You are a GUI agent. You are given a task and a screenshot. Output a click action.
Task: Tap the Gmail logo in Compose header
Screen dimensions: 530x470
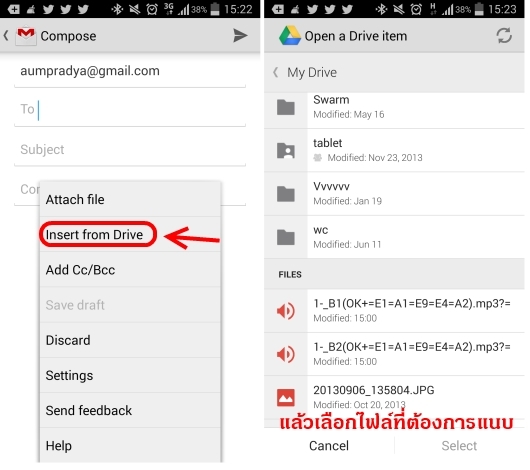(x=26, y=36)
